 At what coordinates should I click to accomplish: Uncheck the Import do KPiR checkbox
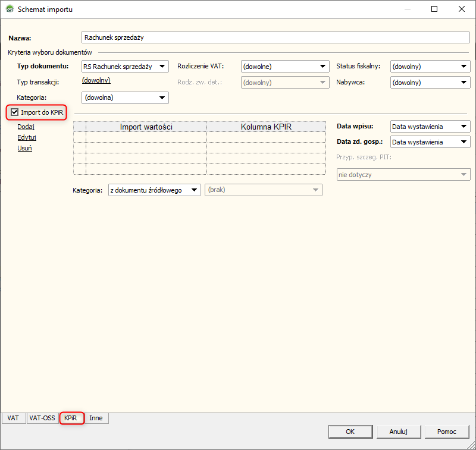[15, 112]
